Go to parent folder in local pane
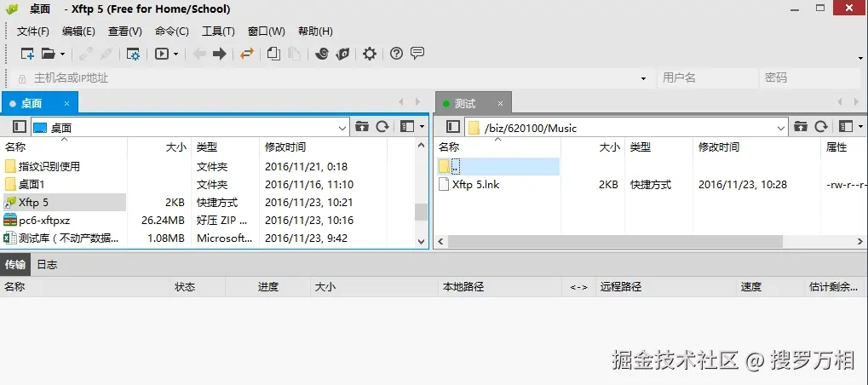 [x=362, y=127]
